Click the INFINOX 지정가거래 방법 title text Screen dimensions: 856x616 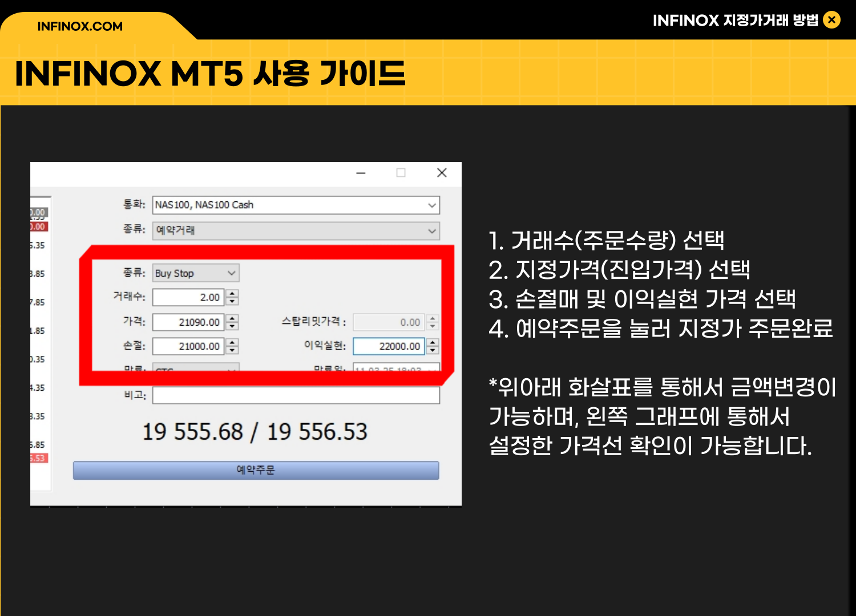735,21
